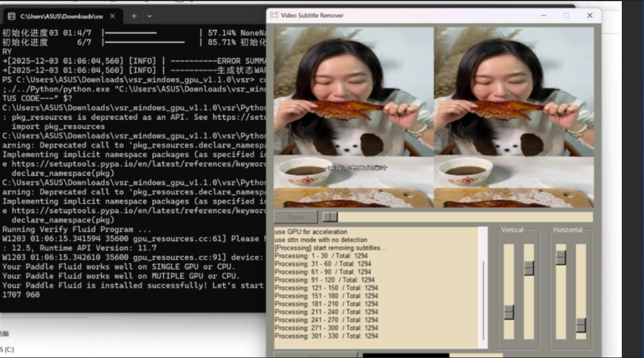
Task: Click the right video preview frame
Action: tap(514, 117)
